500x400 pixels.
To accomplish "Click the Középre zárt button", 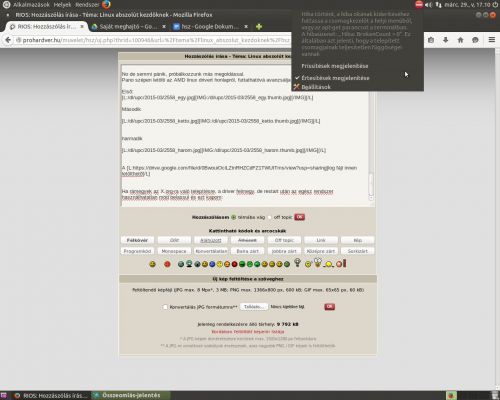I will tap(321, 251).
